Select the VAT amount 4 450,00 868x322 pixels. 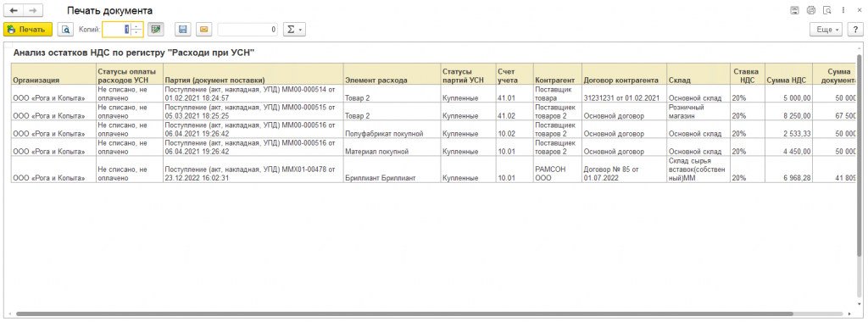(789, 147)
